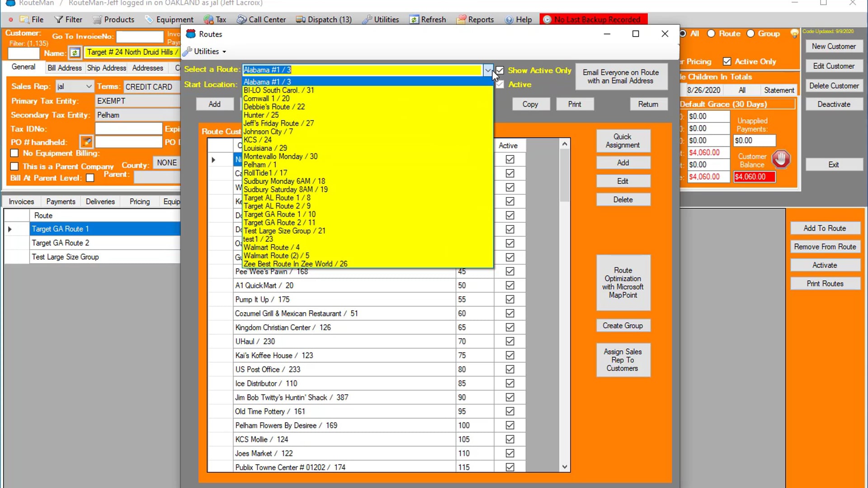868x488 pixels.
Task: Click the Create Group button
Action: tap(623, 326)
